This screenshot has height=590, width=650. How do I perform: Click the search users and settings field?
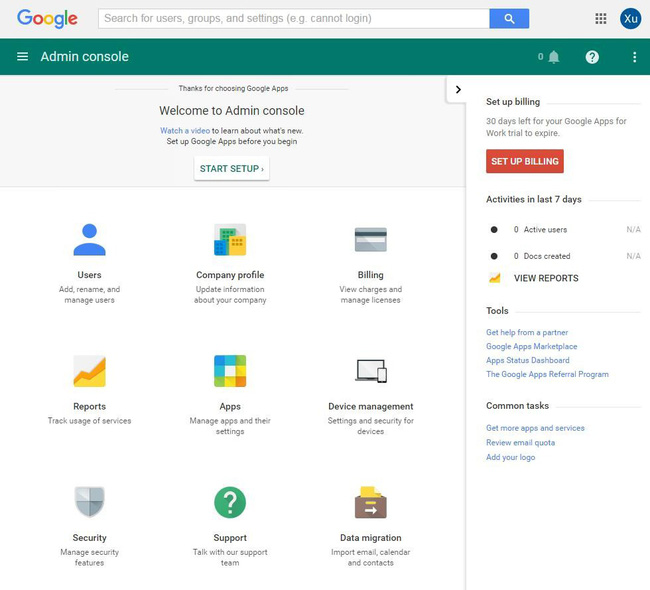(293, 19)
